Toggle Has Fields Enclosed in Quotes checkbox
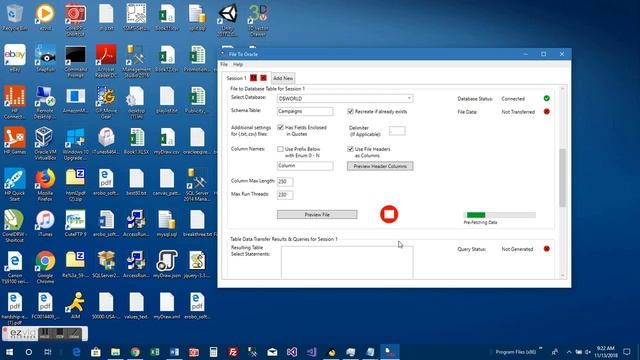The image size is (640, 360). [x=280, y=127]
